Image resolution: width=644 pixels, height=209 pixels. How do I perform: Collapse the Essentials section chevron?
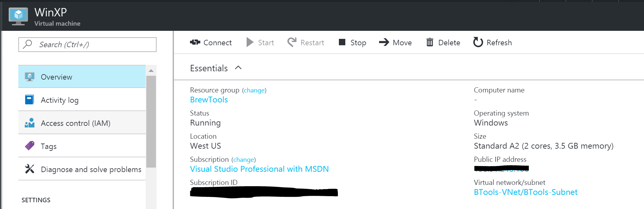click(x=238, y=68)
